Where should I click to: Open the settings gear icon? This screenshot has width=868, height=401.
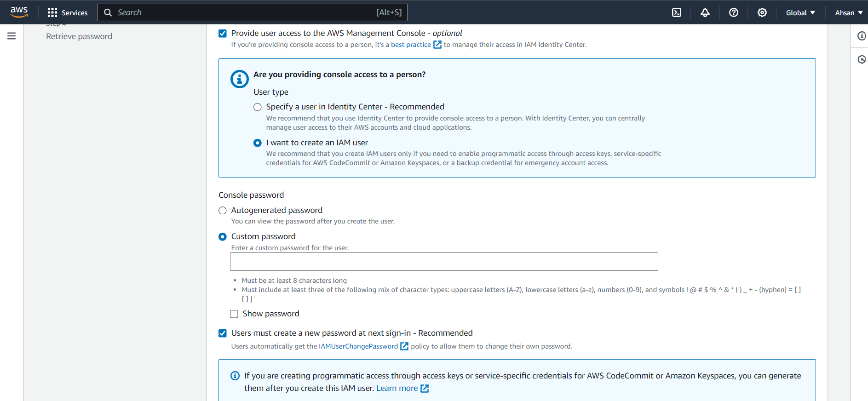[762, 12]
